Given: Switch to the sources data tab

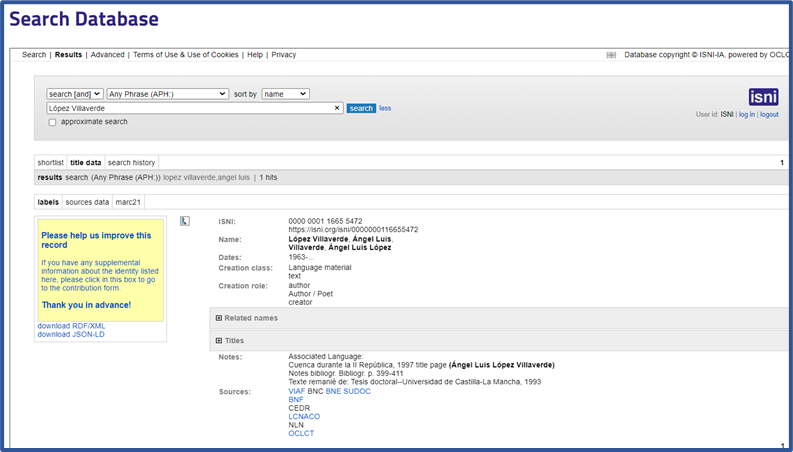Looking at the screenshot, I should pyautogui.click(x=87, y=202).
